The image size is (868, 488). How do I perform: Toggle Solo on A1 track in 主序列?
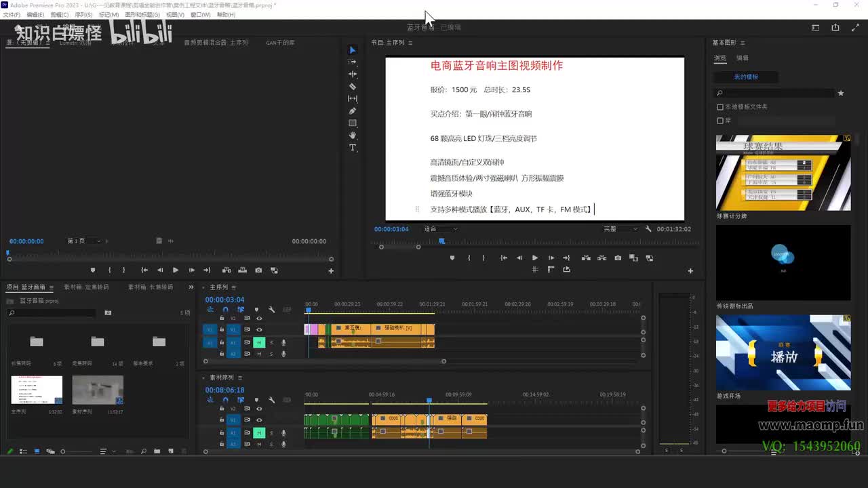tap(271, 342)
